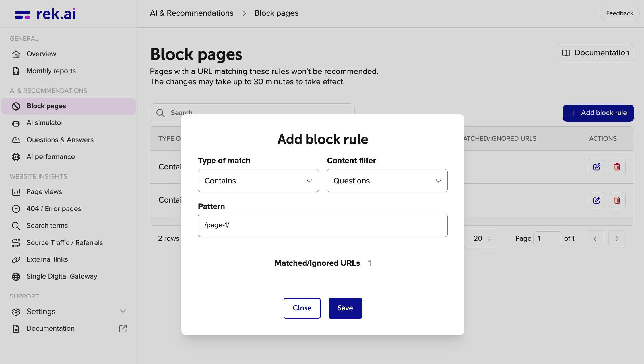Open the Content filter dropdown showing Questions
The image size is (644, 364).
(x=387, y=181)
